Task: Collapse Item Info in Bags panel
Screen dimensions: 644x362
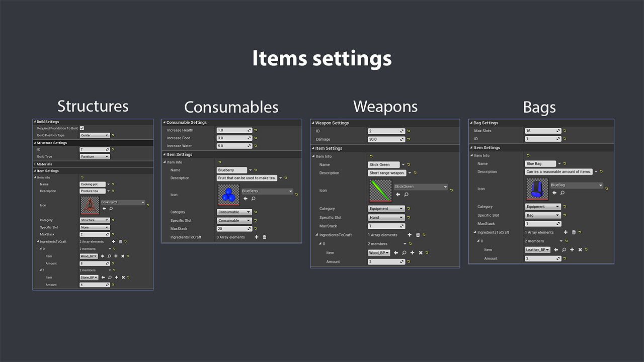Action: point(472,156)
